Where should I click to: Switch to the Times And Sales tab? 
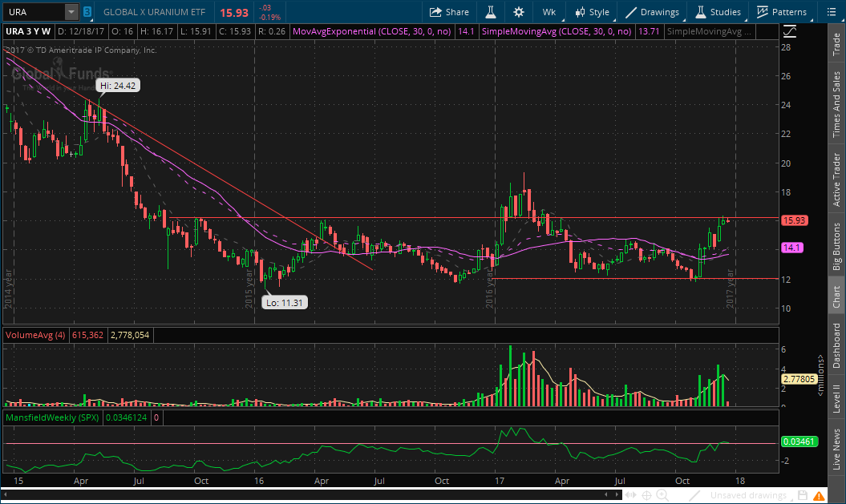point(836,103)
